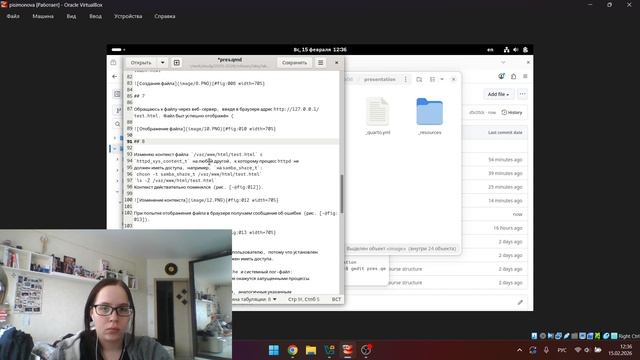This screenshot has width=640, height=360.
Task: Click the edit pencil icon in browser page
Action: (x=520, y=302)
